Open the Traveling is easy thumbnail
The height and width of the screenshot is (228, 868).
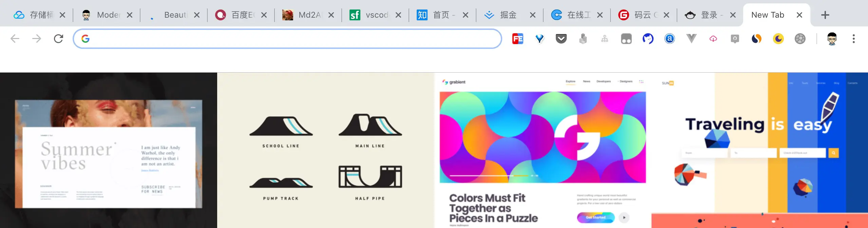click(x=759, y=150)
